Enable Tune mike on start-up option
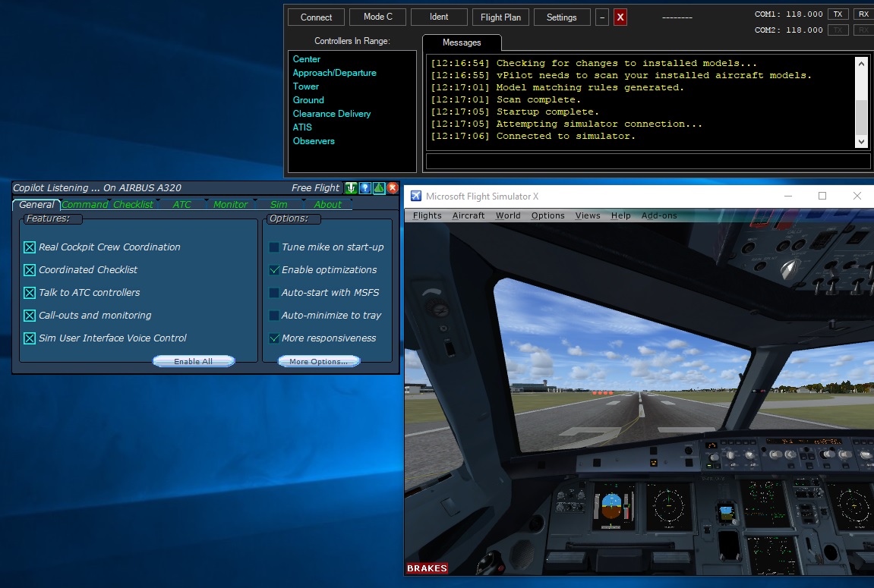874x588 pixels. (274, 247)
